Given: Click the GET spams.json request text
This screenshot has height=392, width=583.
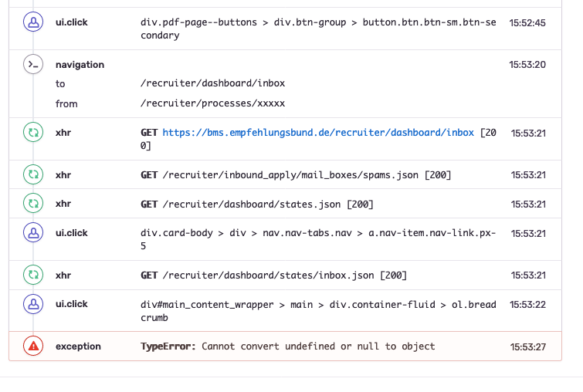Looking at the screenshot, I should pos(296,175).
